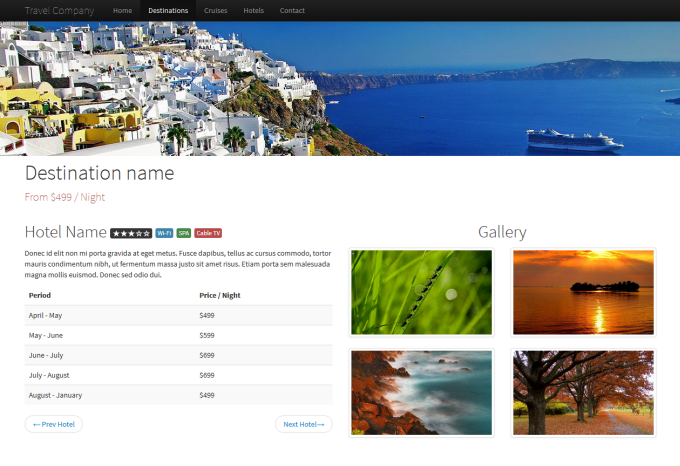Select the August - January period cell
The image size is (680, 466).
pos(55,395)
